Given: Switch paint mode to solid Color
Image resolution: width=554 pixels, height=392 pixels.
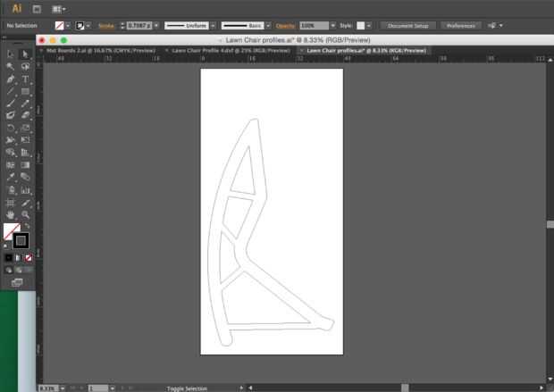Looking at the screenshot, I should (8, 258).
